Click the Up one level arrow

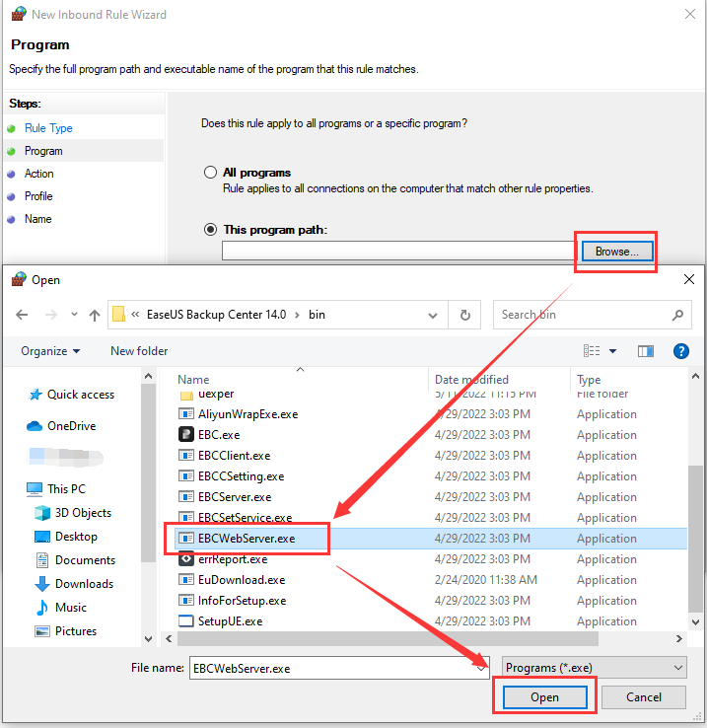click(x=95, y=316)
